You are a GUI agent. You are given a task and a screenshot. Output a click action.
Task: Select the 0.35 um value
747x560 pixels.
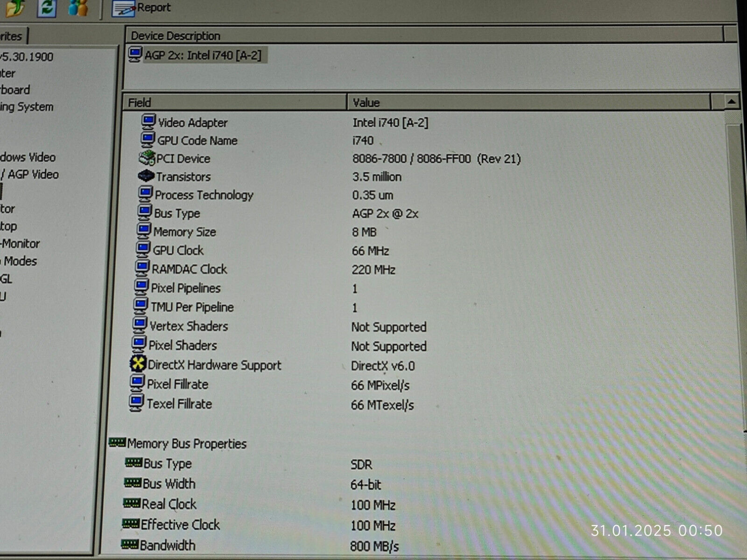coord(373,195)
